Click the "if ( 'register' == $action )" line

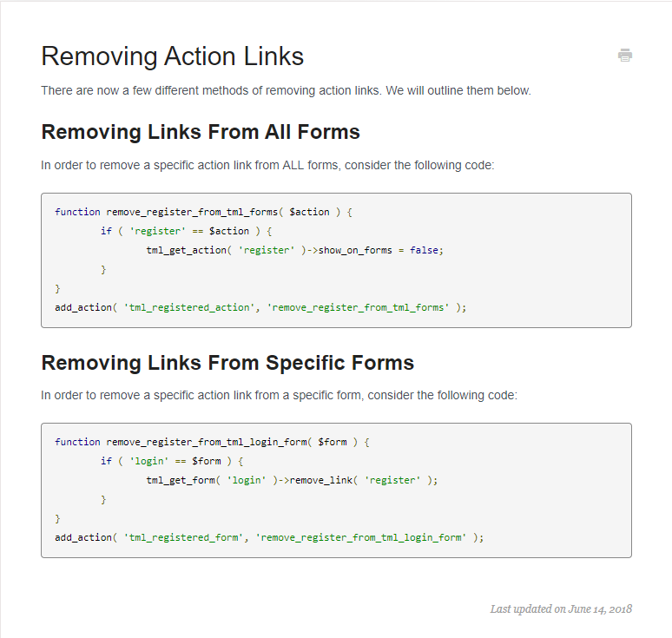click(x=187, y=231)
